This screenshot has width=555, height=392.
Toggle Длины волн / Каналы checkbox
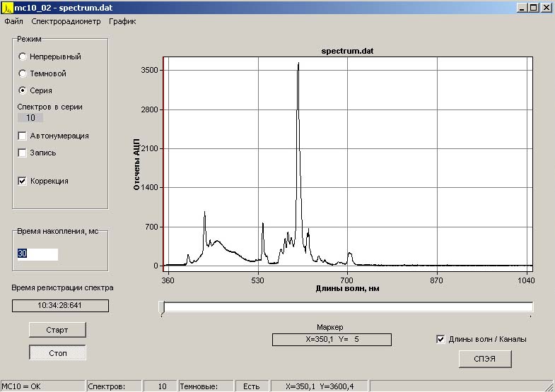point(441,339)
